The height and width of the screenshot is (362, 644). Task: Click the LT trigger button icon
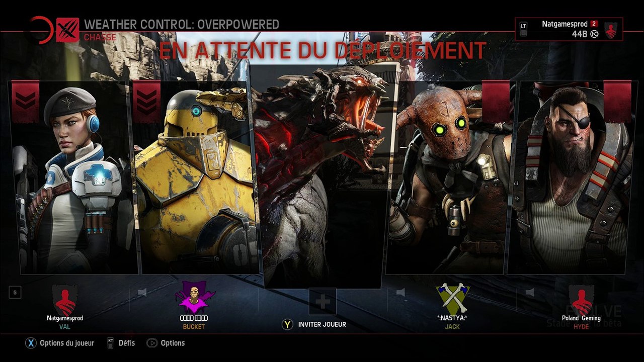[524, 29]
